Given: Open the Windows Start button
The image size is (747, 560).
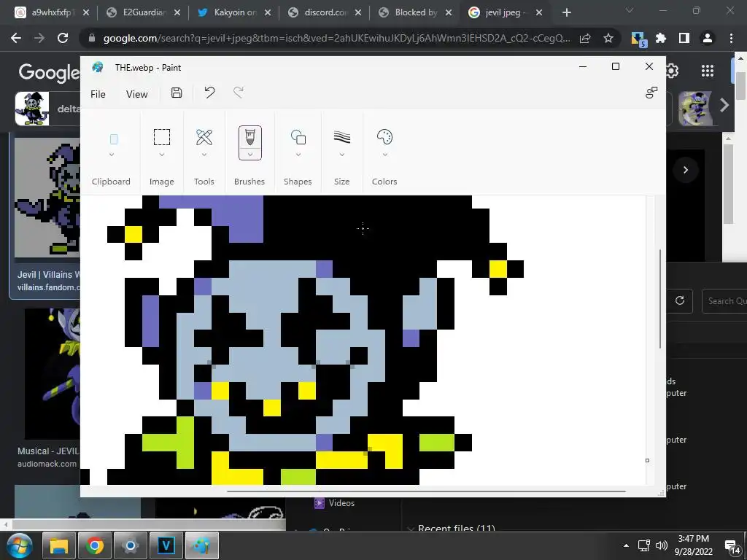Looking at the screenshot, I should coord(18,545).
